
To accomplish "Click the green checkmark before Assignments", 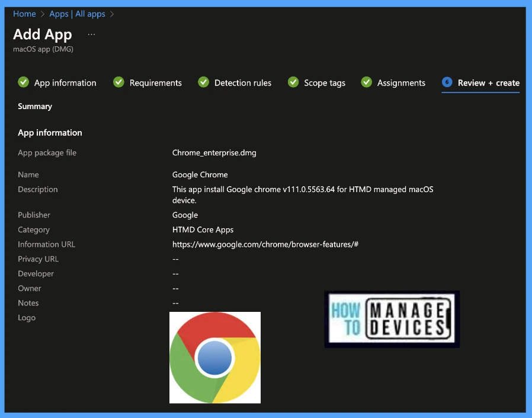I will pyautogui.click(x=367, y=82).
